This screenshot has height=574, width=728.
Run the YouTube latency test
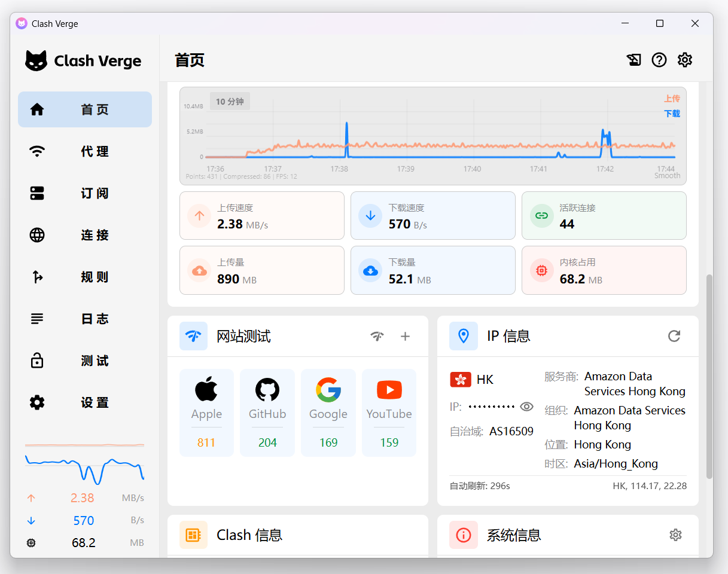pyautogui.click(x=389, y=413)
